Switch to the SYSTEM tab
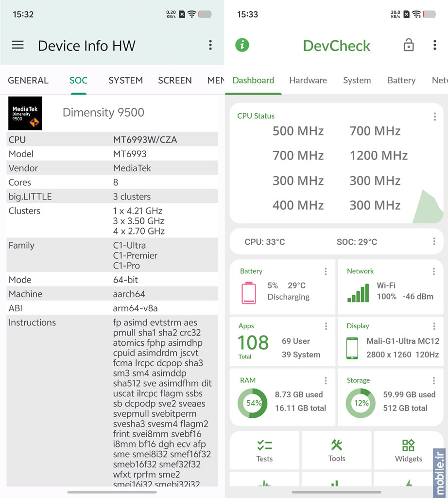Screen dimensions: 448x498 pyautogui.click(x=125, y=80)
